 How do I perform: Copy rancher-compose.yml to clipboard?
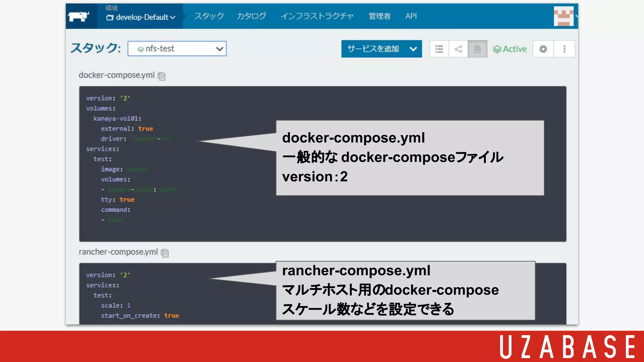click(x=165, y=253)
